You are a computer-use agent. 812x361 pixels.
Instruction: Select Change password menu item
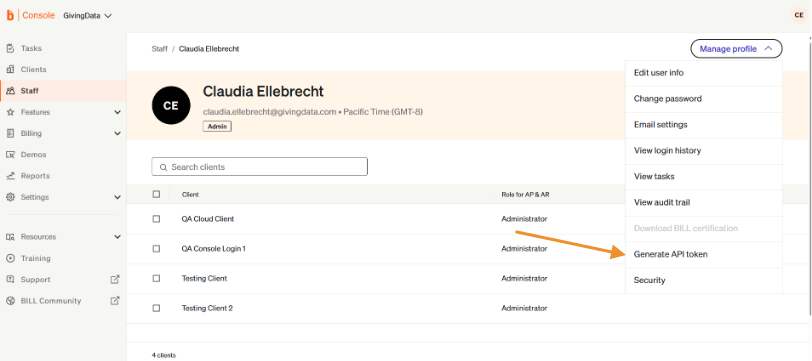[x=703, y=99]
